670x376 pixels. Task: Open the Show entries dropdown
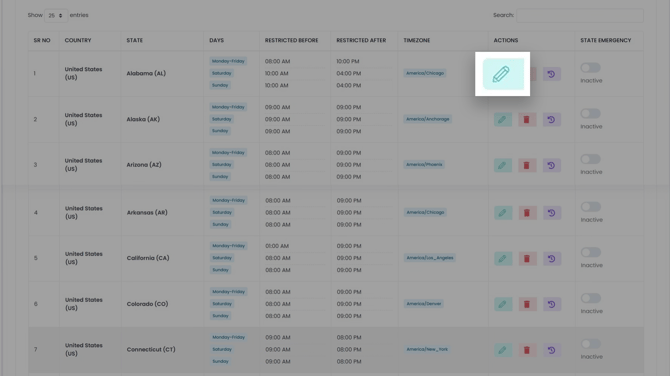pyautogui.click(x=56, y=15)
